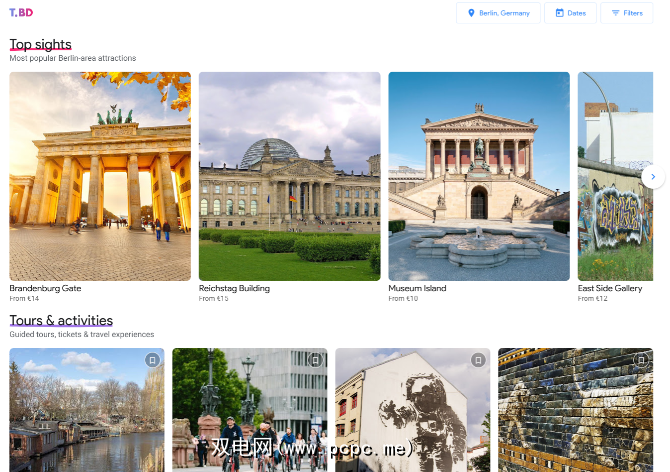The width and height of the screenshot is (670, 472).
Task: Open the Dates selector
Action: (570, 13)
